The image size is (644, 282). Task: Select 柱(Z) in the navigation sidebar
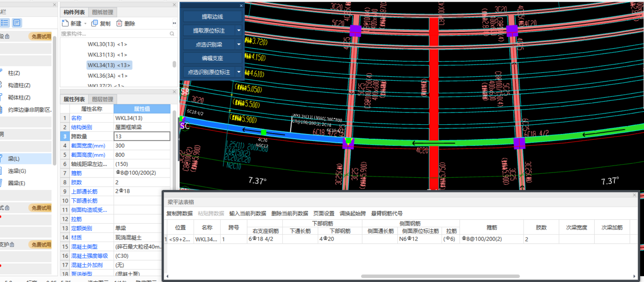click(x=14, y=73)
